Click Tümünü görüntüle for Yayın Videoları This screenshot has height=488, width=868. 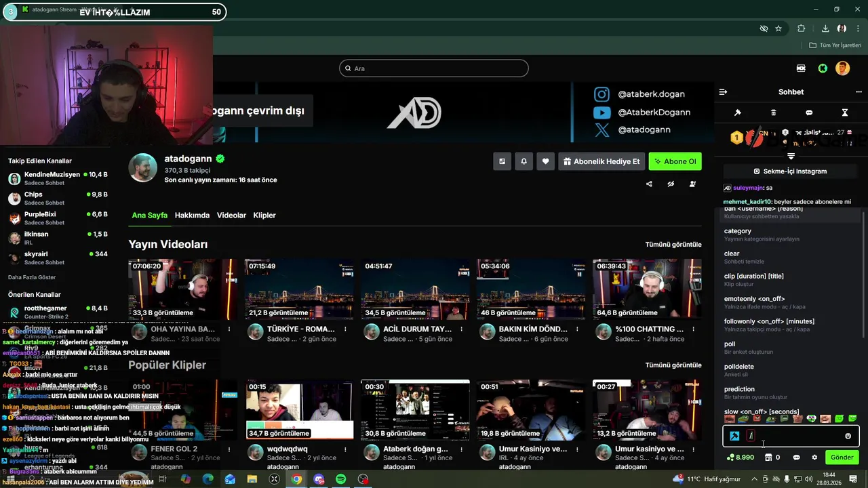673,244
